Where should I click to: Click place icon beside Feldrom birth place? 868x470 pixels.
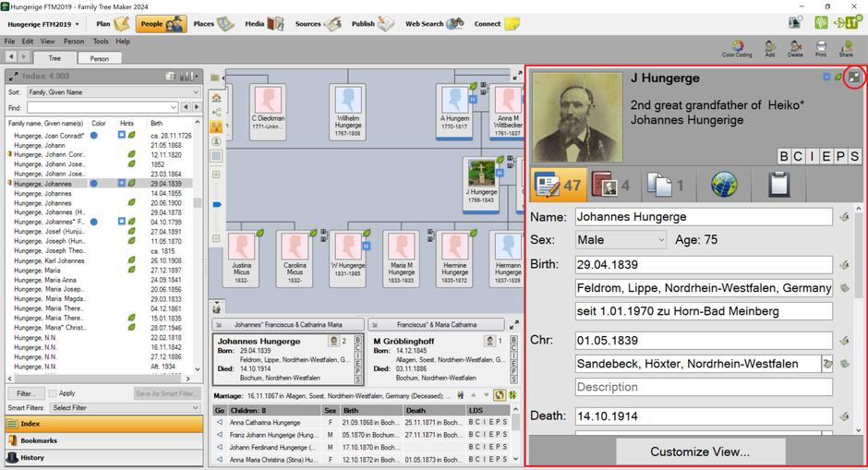tap(844, 288)
